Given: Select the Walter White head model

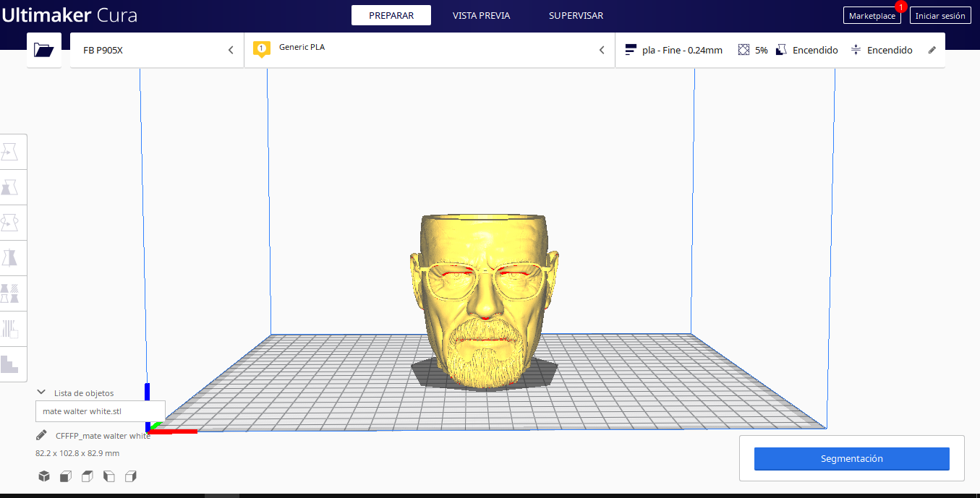Looking at the screenshot, I should pyautogui.click(x=483, y=302).
